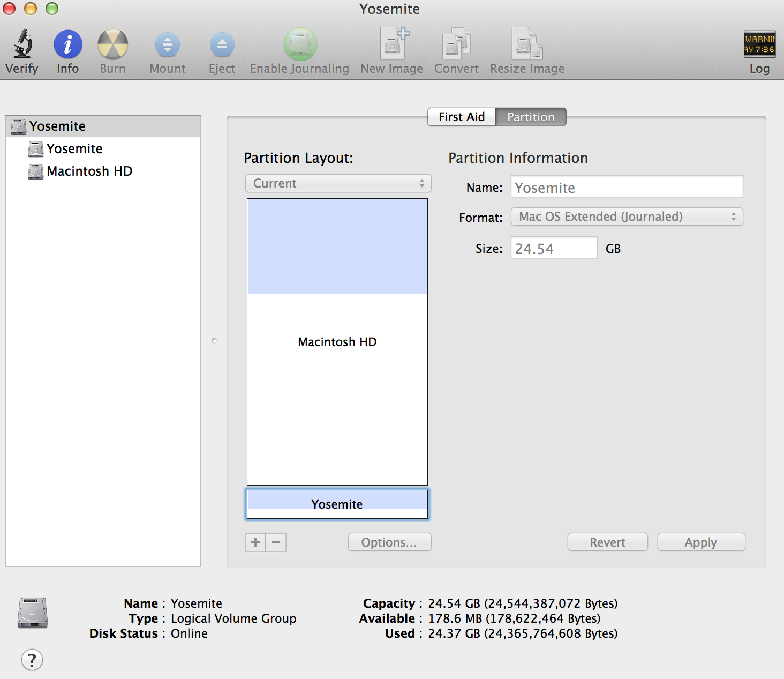The image size is (784, 679).
Task: Click the Verify microscope icon
Action: [x=22, y=44]
